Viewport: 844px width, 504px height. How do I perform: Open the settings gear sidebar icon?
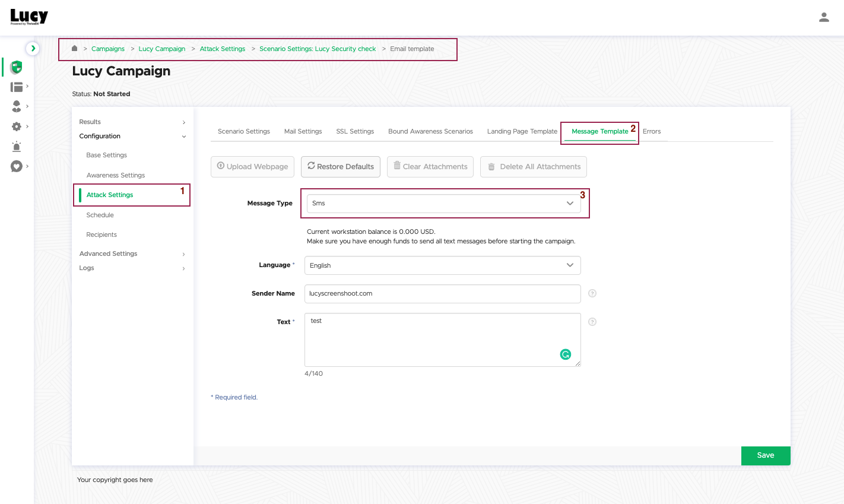(x=17, y=126)
